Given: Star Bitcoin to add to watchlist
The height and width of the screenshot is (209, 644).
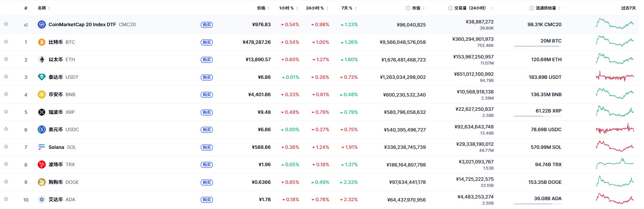Looking at the screenshot, I should coord(6,42).
